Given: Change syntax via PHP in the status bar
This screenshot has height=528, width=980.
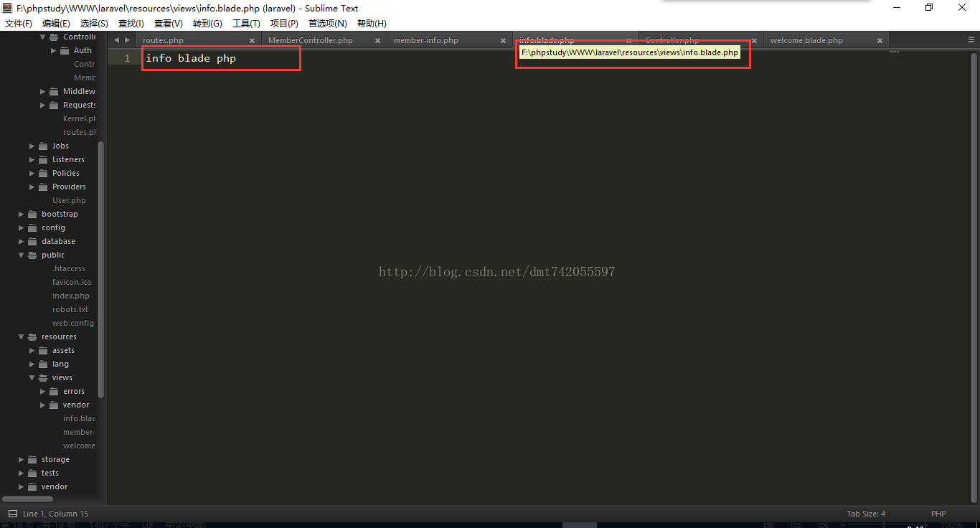Looking at the screenshot, I should (x=938, y=514).
